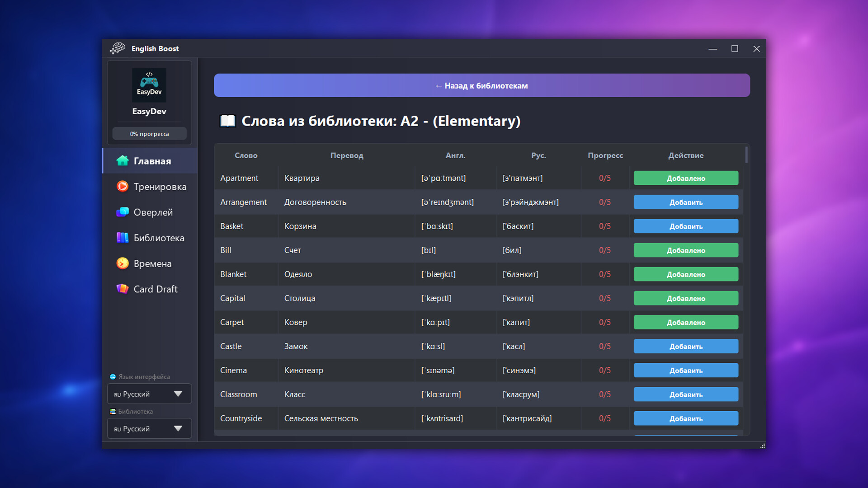Viewport: 868px width, 488px height.
Task: Click the open book icon beside the title
Action: [228, 121]
